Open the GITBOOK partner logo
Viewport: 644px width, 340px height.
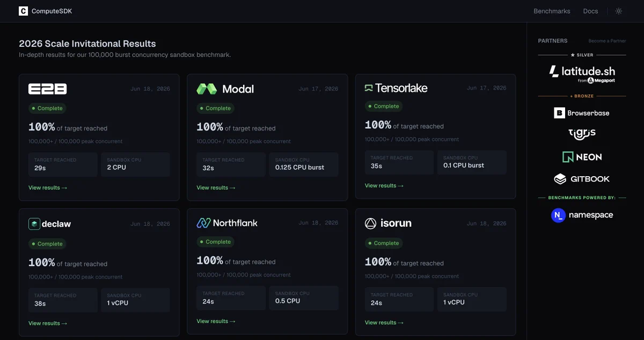582,179
